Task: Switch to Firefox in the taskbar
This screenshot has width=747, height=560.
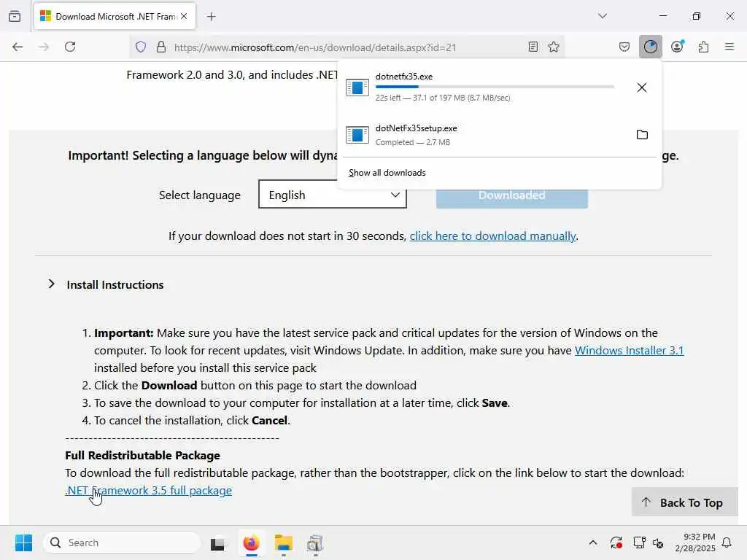Action: click(251, 543)
